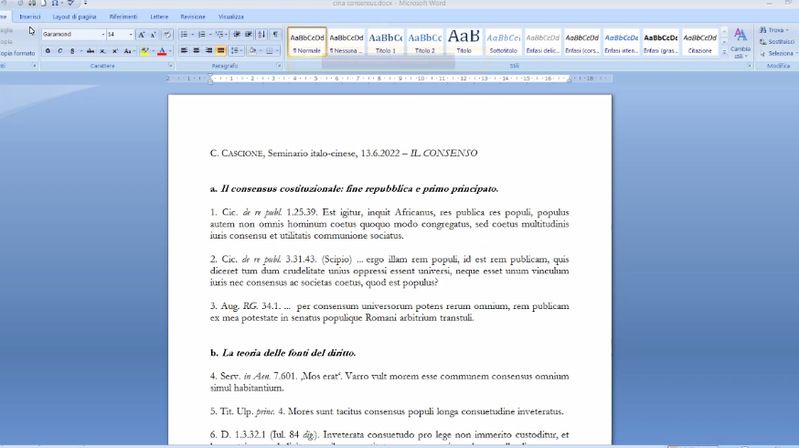Open the font size dropdown
Image resolution: width=799 pixels, height=448 pixels.
pos(130,34)
